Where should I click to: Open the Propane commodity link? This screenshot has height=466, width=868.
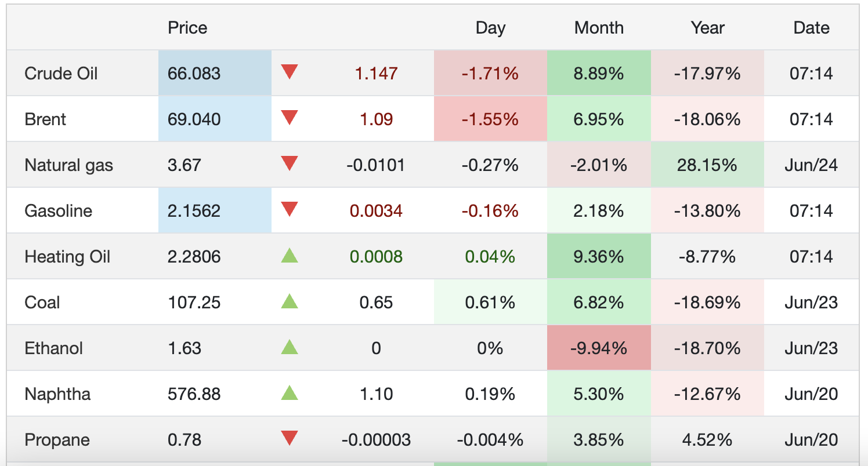(x=57, y=440)
